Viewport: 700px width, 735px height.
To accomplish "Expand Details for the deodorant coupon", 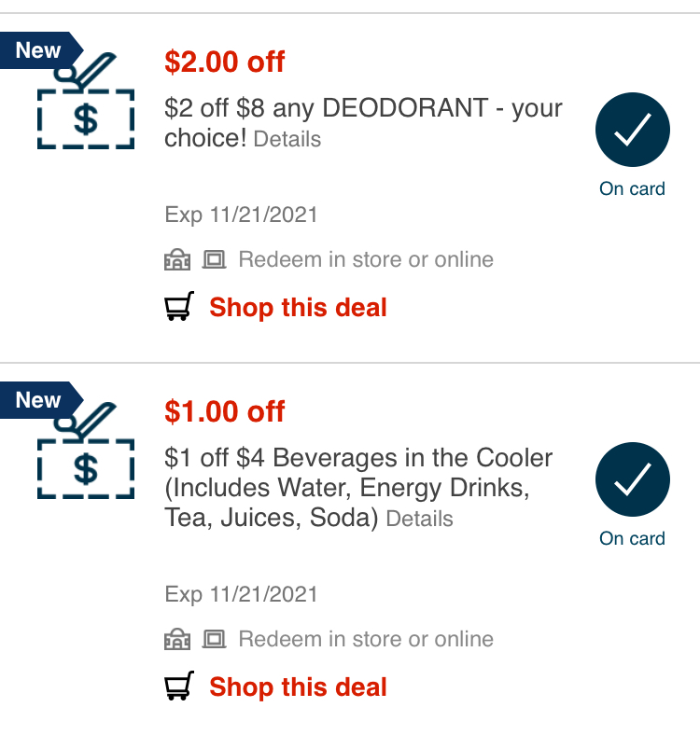I will click(x=287, y=140).
